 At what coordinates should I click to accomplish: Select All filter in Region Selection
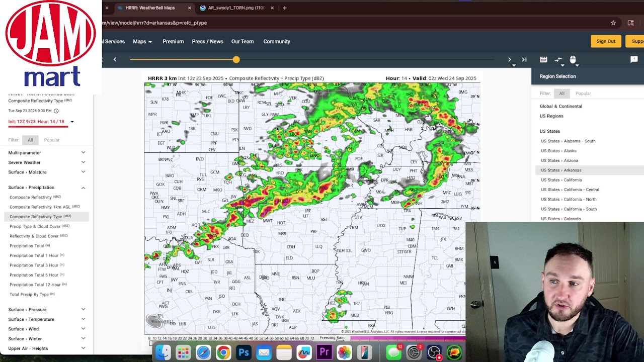point(561,94)
